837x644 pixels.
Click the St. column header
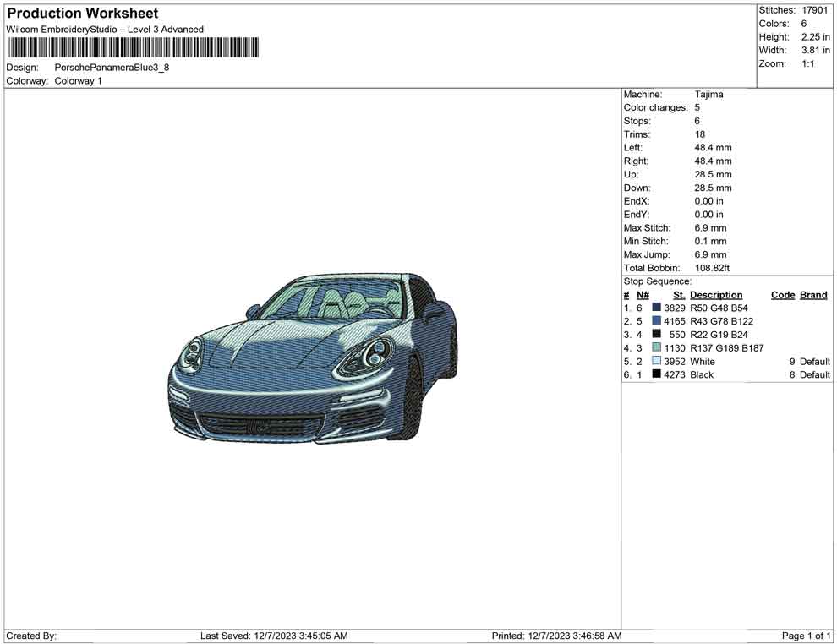point(676,294)
